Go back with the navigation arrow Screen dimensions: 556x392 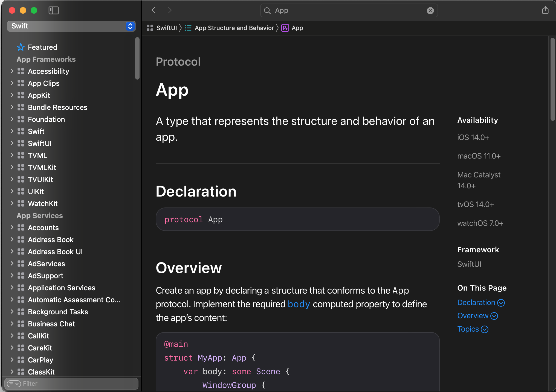point(154,10)
